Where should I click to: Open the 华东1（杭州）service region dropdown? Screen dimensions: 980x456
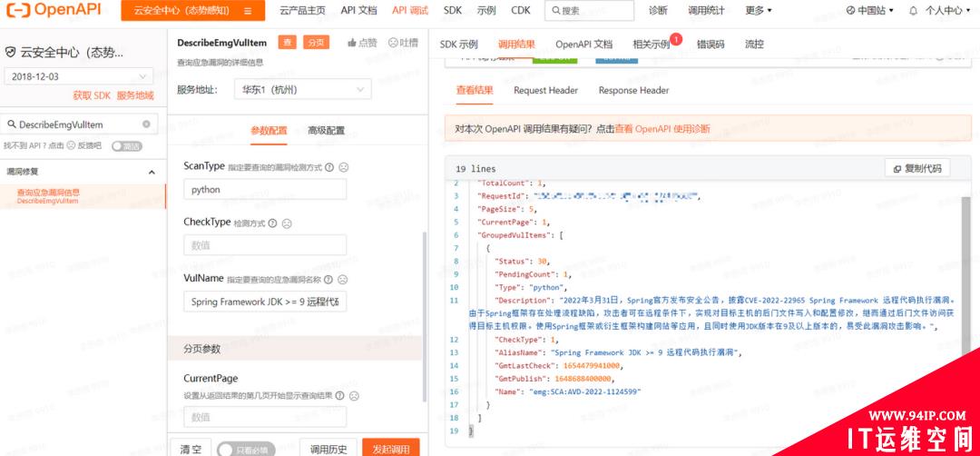[x=302, y=89]
